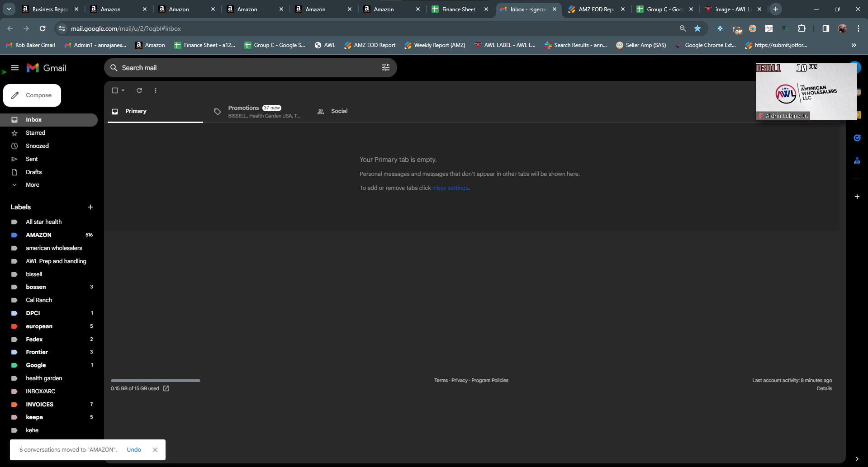Switch to the AMZ EOD Report browser tab
The width and height of the screenshot is (868, 467).
point(597,9)
